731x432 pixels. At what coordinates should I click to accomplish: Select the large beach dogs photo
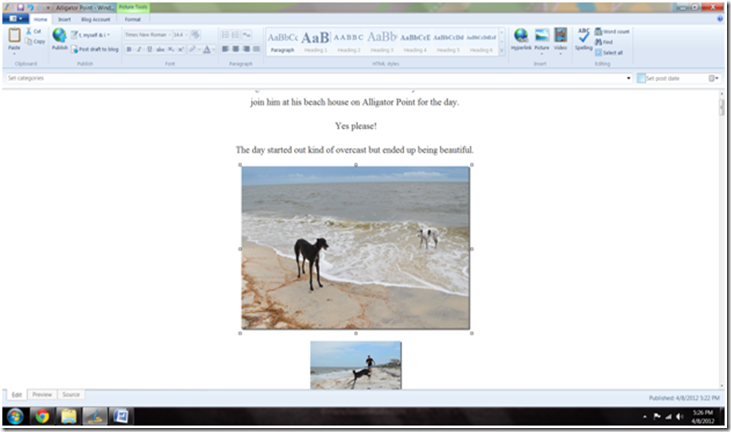click(356, 248)
